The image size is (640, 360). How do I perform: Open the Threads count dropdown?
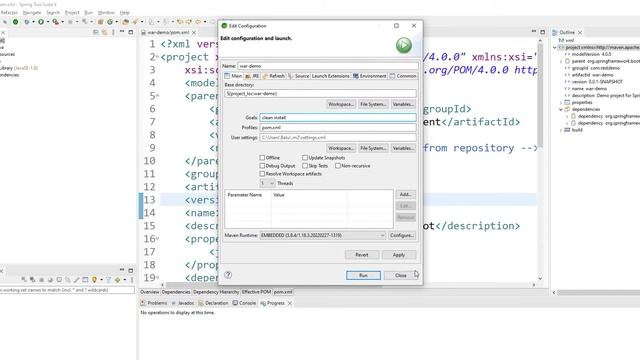pyautogui.click(x=267, y=183)
